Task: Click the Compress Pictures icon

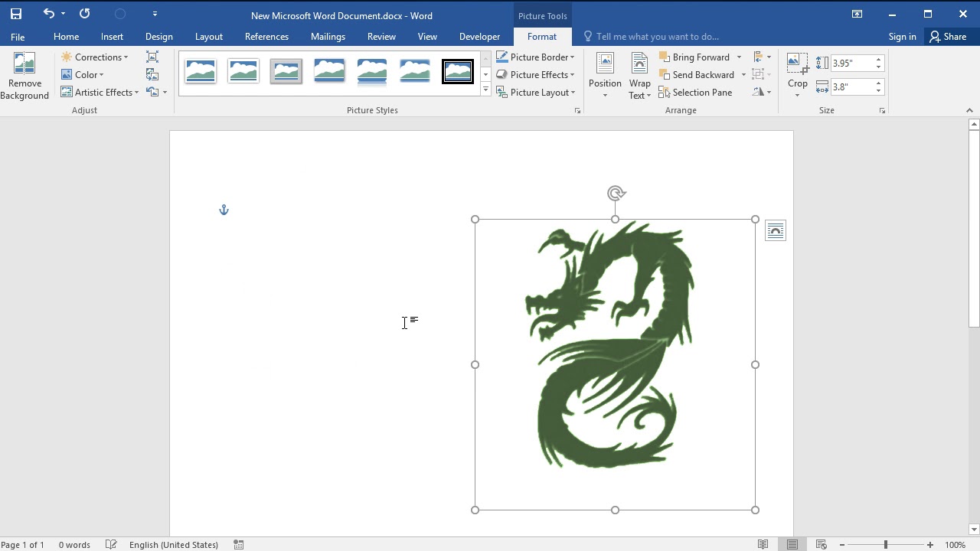Action: tap(152, 57)
